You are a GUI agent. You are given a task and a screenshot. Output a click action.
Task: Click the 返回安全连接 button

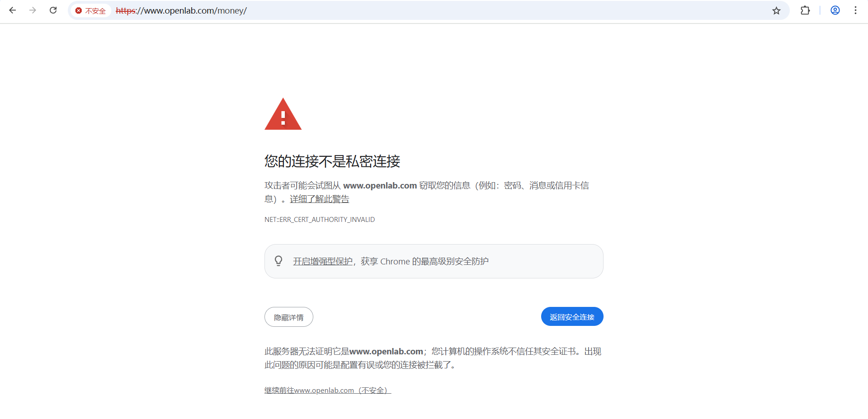[x=572, y=317]
